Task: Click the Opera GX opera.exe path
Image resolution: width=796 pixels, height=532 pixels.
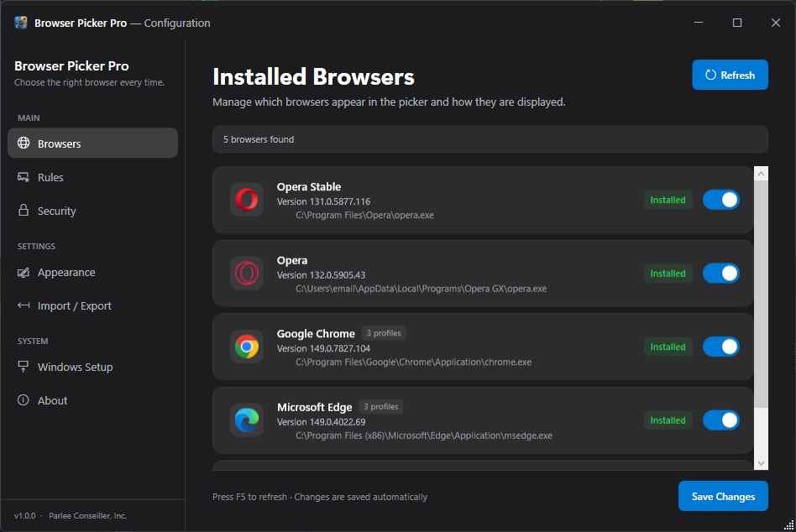Action: click(x=421, y=289)
